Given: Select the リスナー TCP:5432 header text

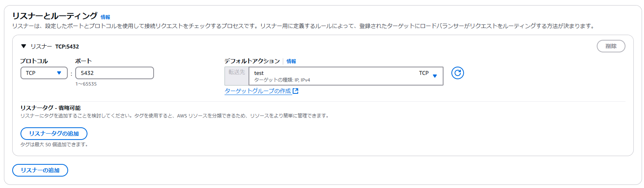Looking at the screenshot, I should [x=55, y=46].
